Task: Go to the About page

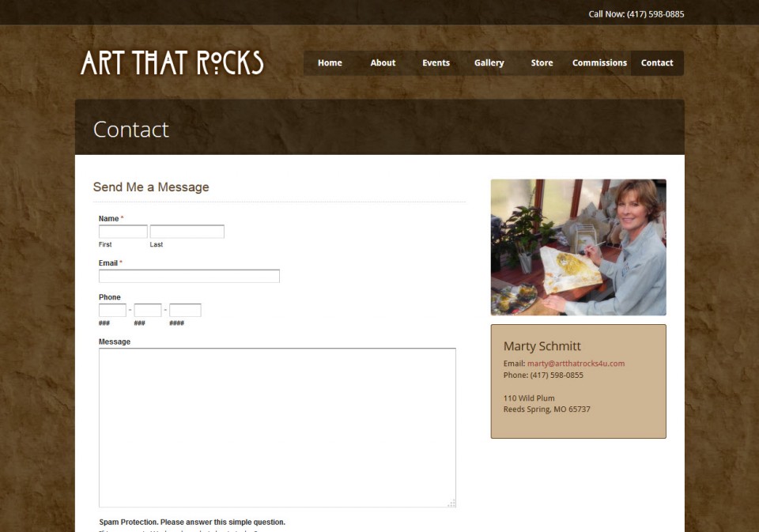Action: [383, 63]
